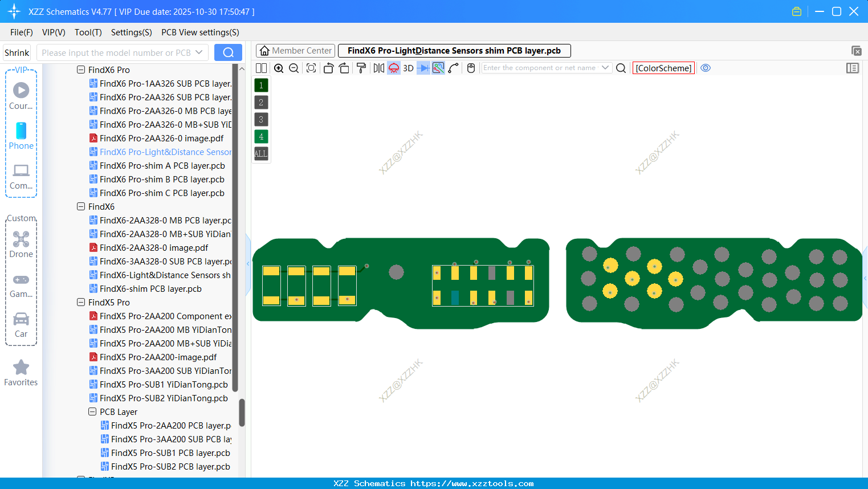Click the window restore icon beside the file tab
868x489 pixels.
pyautogui.click(x=856, y=51)
